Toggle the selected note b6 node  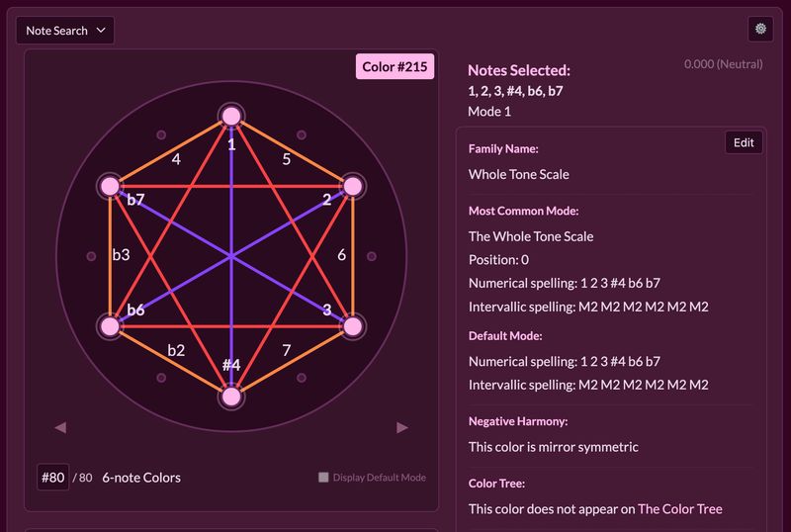pos(110,326)
